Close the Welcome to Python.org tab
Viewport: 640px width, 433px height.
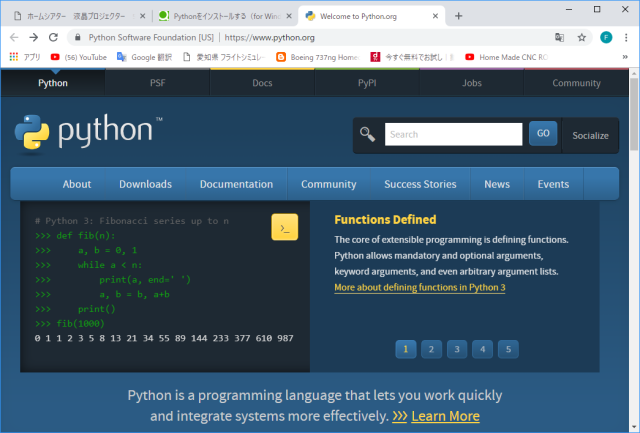pyautogui.click(x=435, y=16)
